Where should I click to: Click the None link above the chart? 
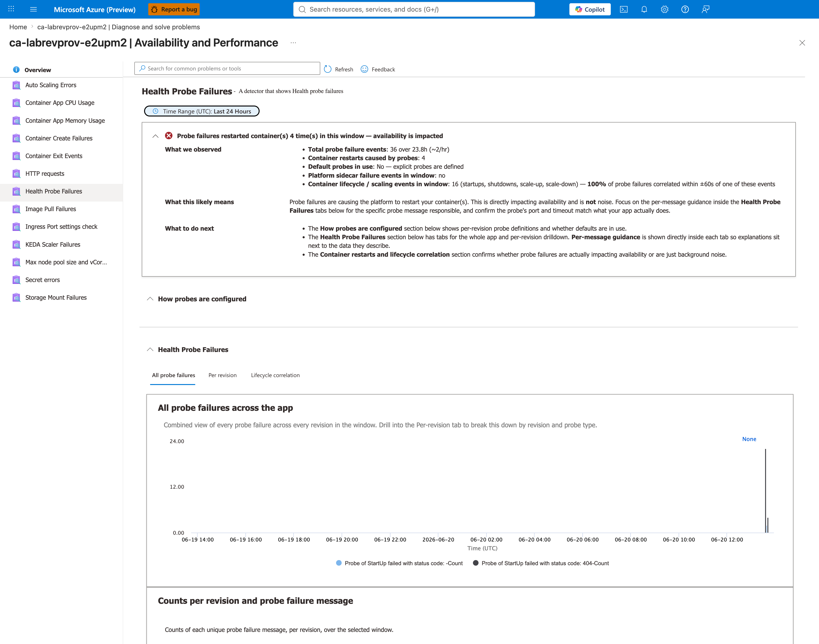[749, 439]
